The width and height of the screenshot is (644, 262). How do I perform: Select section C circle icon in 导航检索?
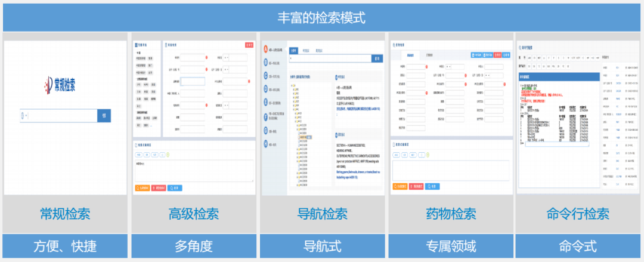coord(266,76)
